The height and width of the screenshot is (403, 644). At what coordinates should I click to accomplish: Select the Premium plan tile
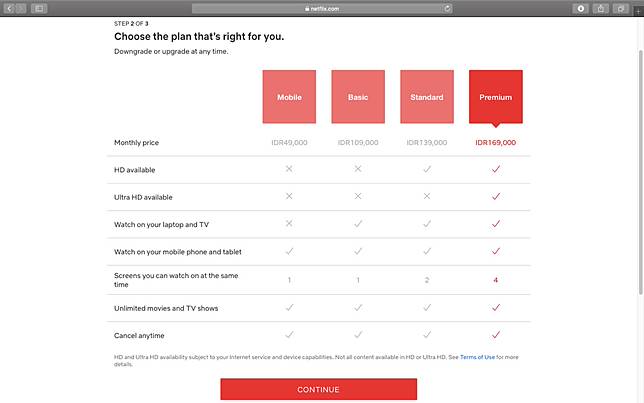[x=495, y=97]
